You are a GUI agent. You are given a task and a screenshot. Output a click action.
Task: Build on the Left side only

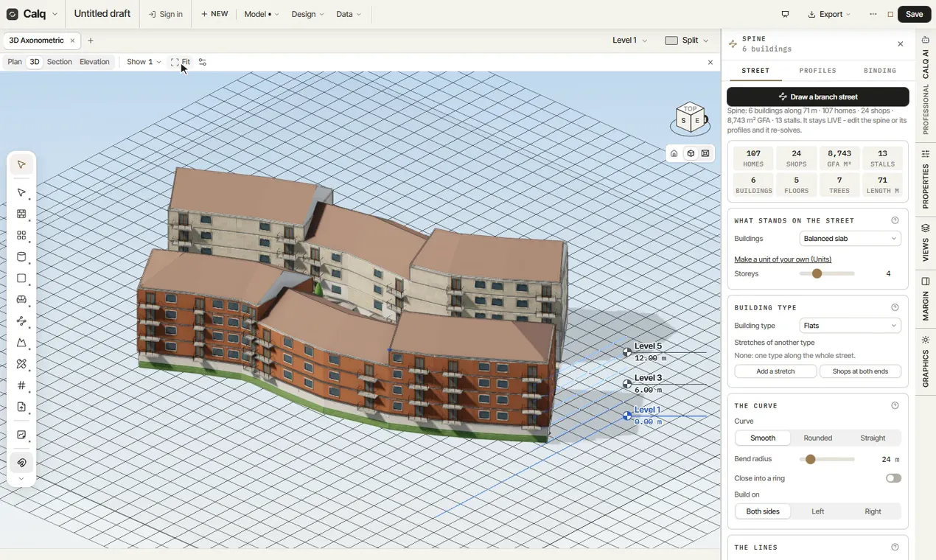tap(818, 511)
